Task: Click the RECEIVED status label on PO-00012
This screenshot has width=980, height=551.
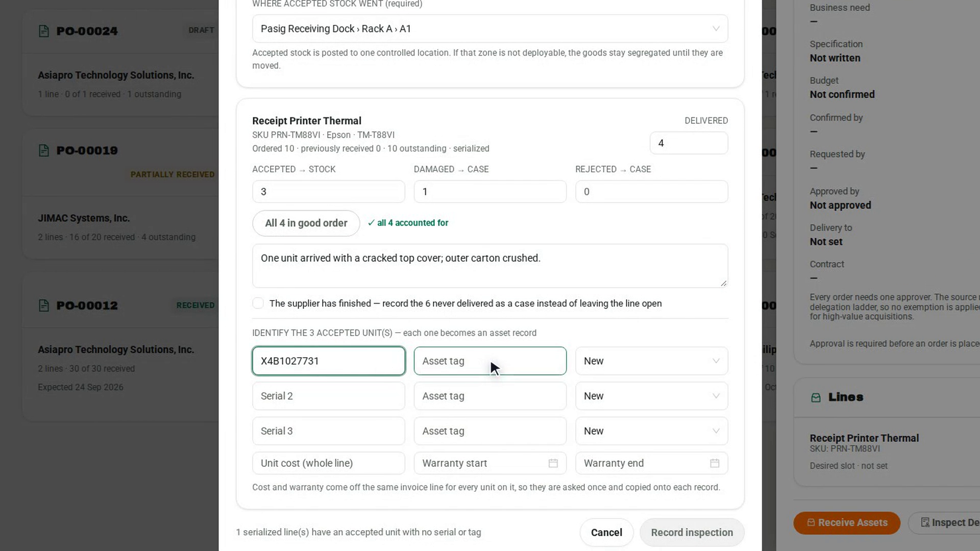Action: tap(195, 306)
